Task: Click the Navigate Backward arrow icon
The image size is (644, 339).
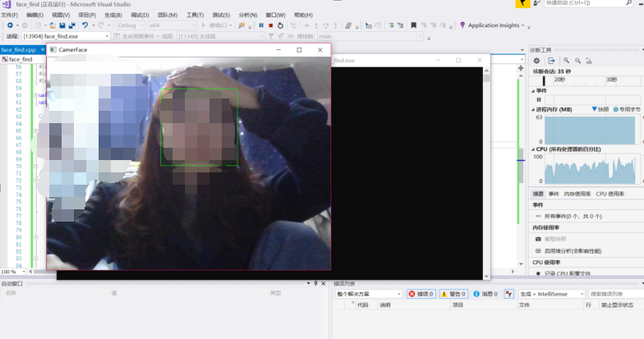Action: [x=10, y=25]
